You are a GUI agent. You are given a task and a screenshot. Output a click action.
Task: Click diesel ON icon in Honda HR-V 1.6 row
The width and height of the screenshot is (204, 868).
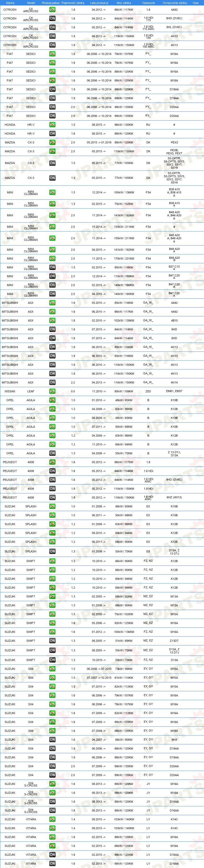(x=52, y=134)
